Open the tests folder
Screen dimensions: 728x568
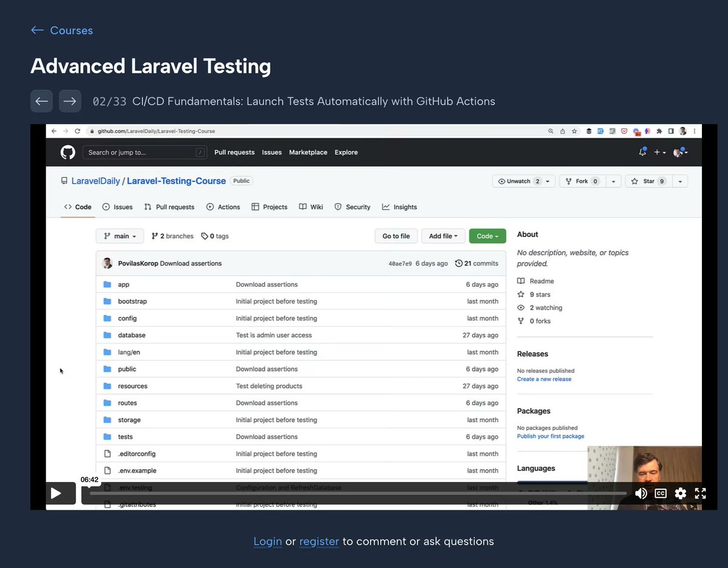coord(125,437)
